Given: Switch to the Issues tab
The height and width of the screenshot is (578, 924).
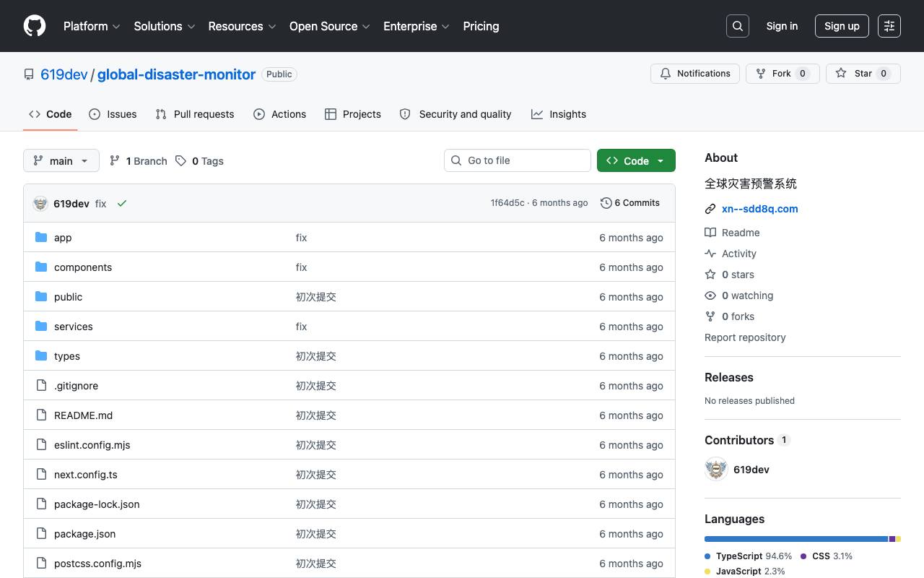Looking at the screenshot, I should [x=113, y=114].
